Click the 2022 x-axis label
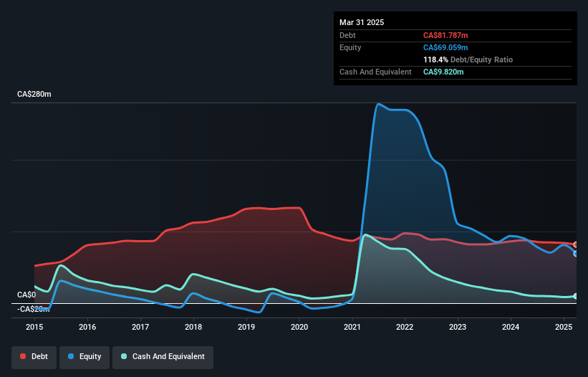588x377 pixels. tap(405, 327)
